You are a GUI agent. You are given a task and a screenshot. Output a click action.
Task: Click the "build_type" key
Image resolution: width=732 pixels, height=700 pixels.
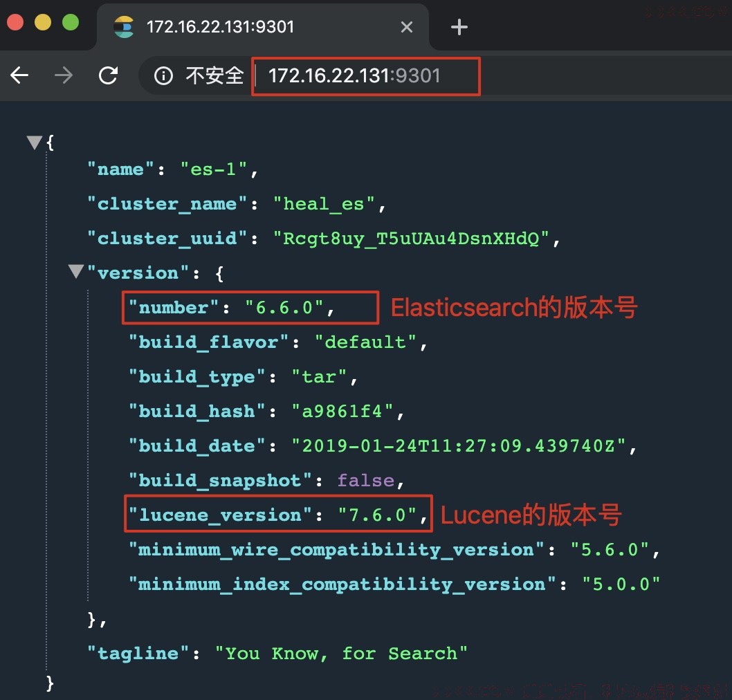pos(196,376)
